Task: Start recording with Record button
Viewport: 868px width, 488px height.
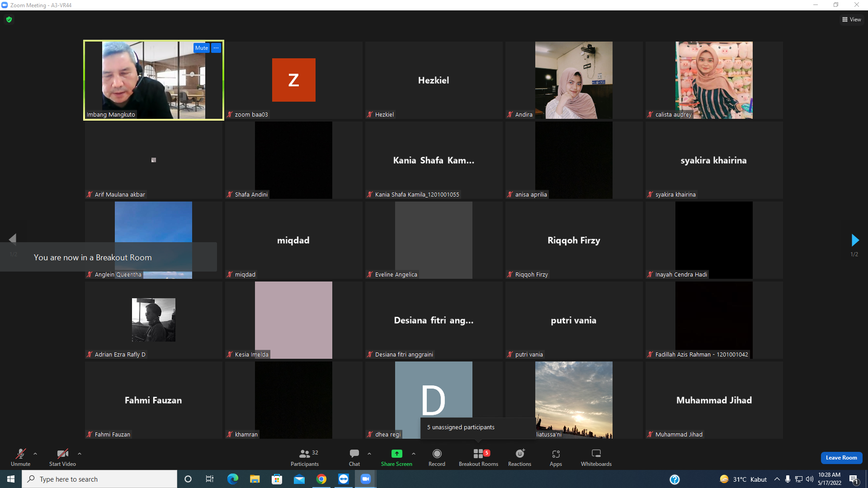Action: coord(437,457)
